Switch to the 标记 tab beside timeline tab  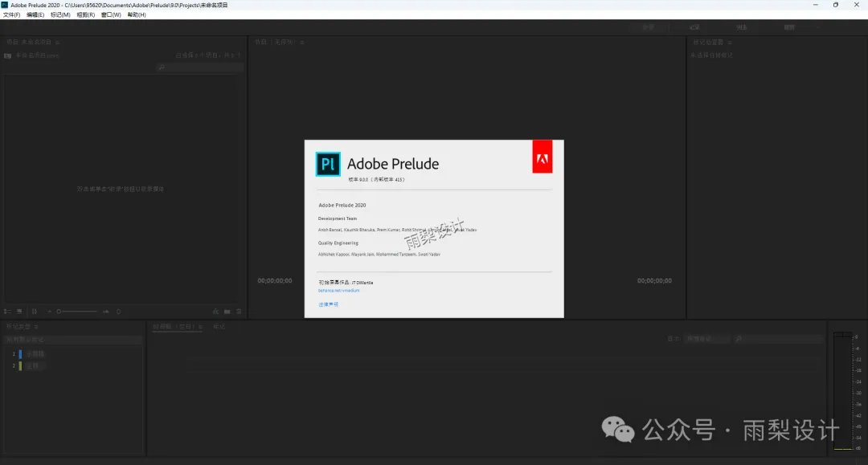click(x=219, y=327)
